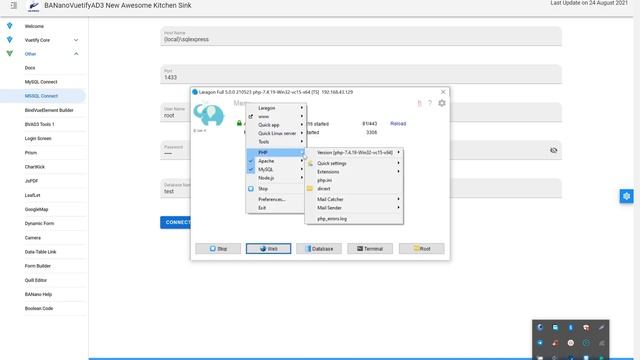Click the Web button in Laragon
Image resolution: width=640 pixels, height=360 pixels.
[x=269, y=249]
